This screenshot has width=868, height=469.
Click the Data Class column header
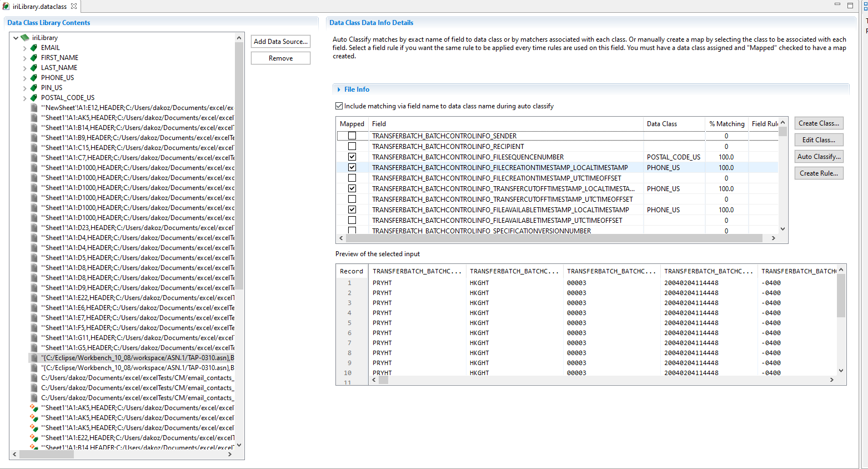pos(674,124)
